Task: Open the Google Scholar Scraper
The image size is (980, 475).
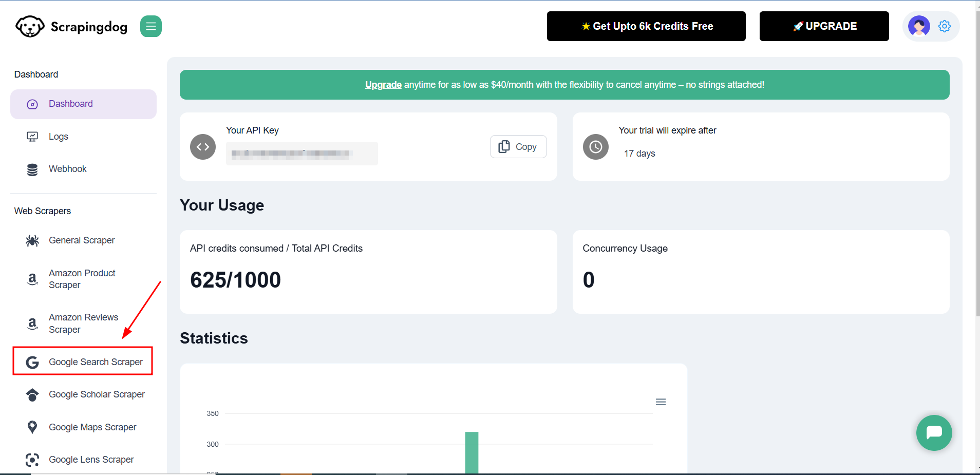Action: coord(96,394)
